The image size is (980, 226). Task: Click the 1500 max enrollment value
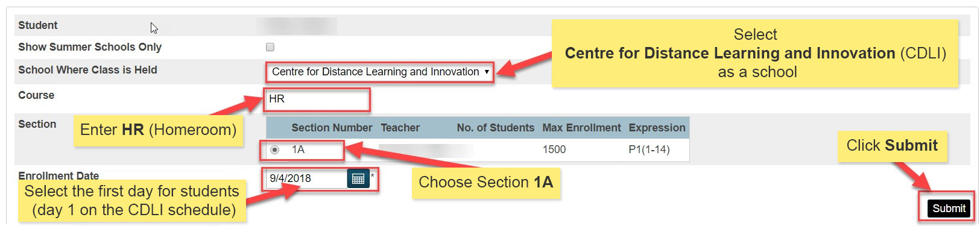click(554, 149)
